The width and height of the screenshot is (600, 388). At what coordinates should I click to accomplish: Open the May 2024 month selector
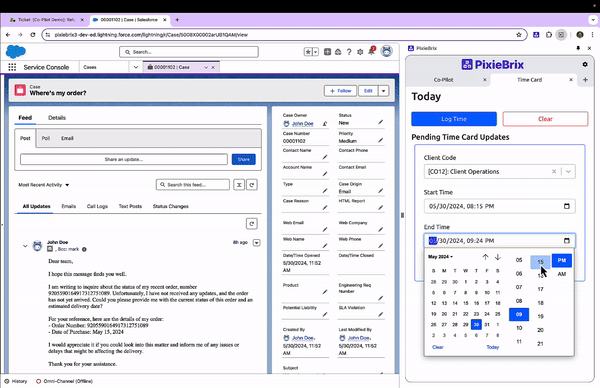click(x=440, y=257)
